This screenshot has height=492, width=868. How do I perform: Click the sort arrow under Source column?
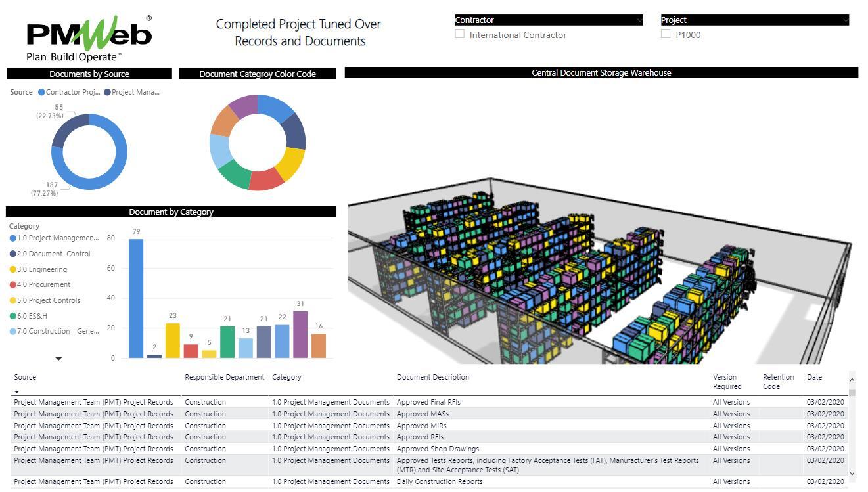[x=16, y=392]
